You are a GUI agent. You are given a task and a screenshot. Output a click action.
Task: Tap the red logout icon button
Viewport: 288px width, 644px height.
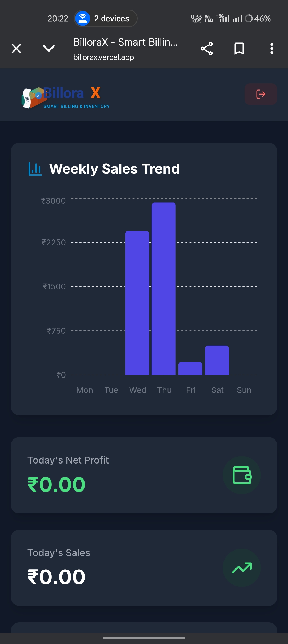coord(261,94)
